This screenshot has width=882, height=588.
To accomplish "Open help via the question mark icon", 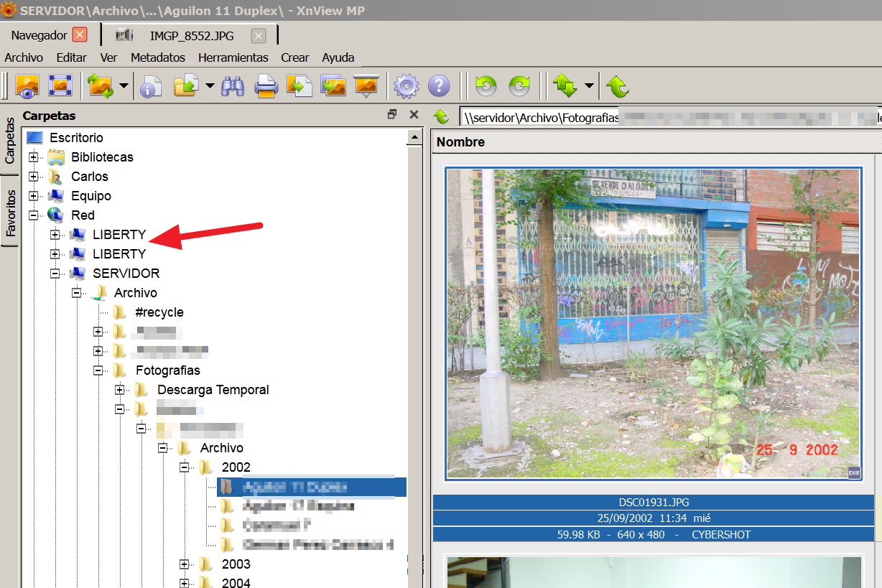I will 439,87.
